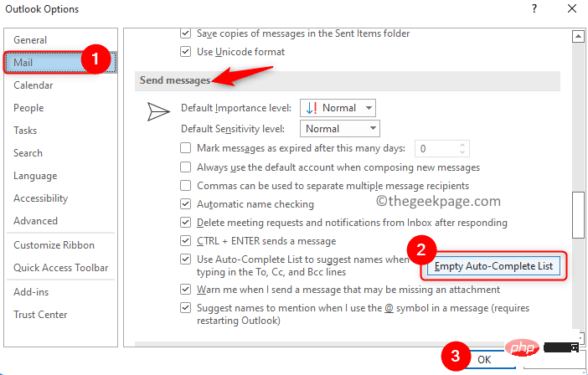
Task: Toggle Suggest names with @ symbol checkbox
Action: [185, 308]
